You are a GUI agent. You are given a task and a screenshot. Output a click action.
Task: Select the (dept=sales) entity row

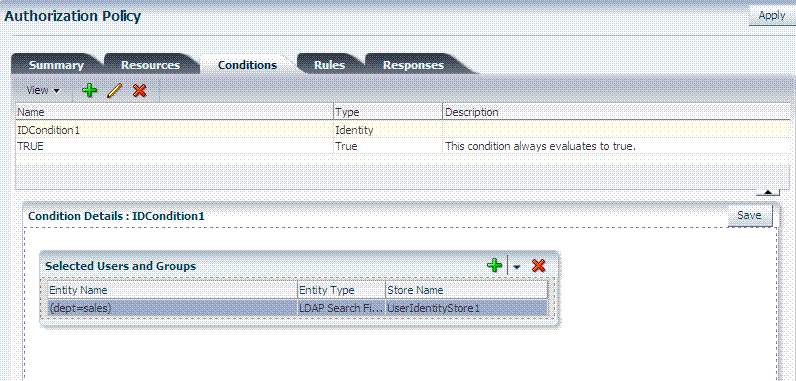[297, 307]
